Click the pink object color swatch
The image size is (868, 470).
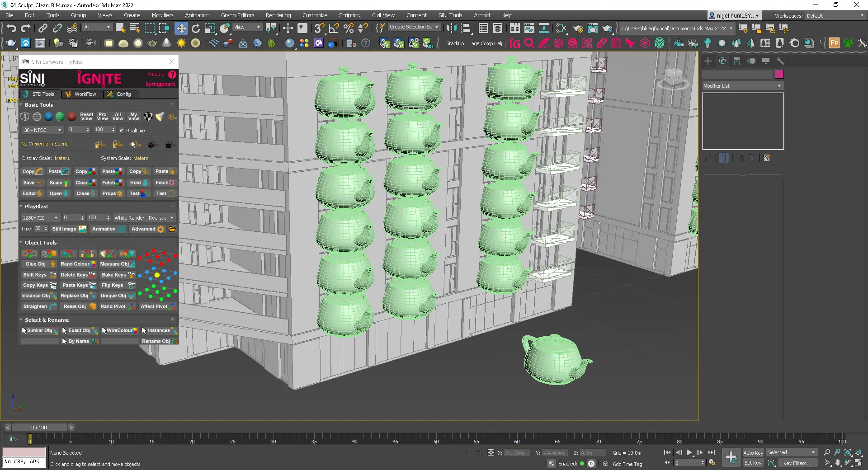coord(779,74)
